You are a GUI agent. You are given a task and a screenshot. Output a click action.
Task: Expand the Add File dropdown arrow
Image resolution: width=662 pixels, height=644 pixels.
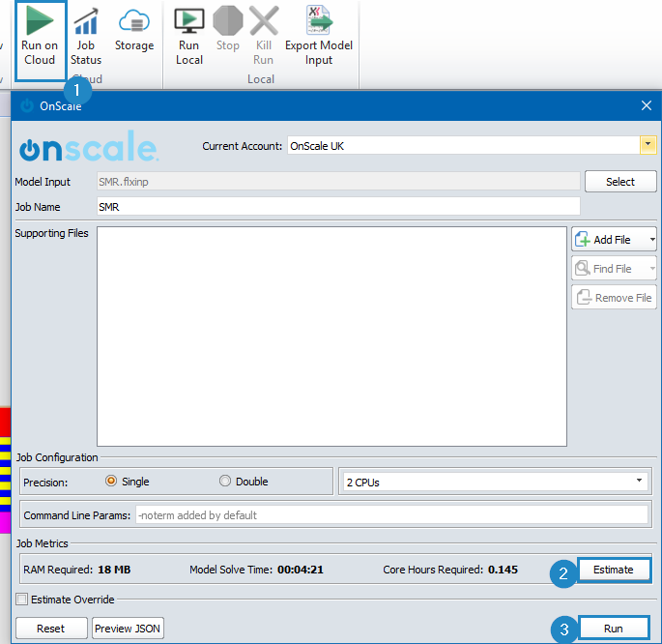pyautogui.click(x=652, y=240)
